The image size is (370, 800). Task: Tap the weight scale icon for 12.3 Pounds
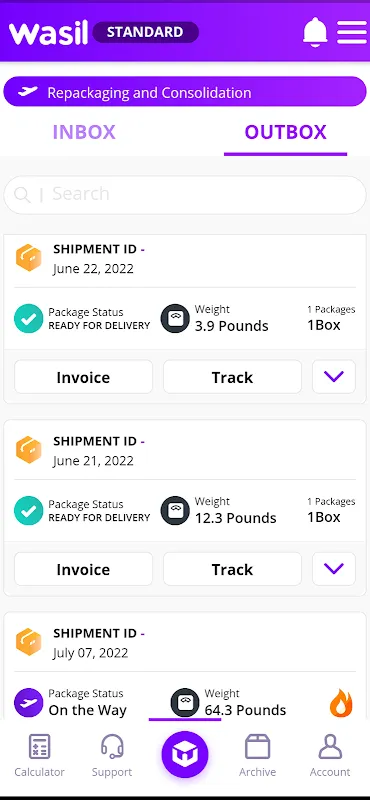175,511
